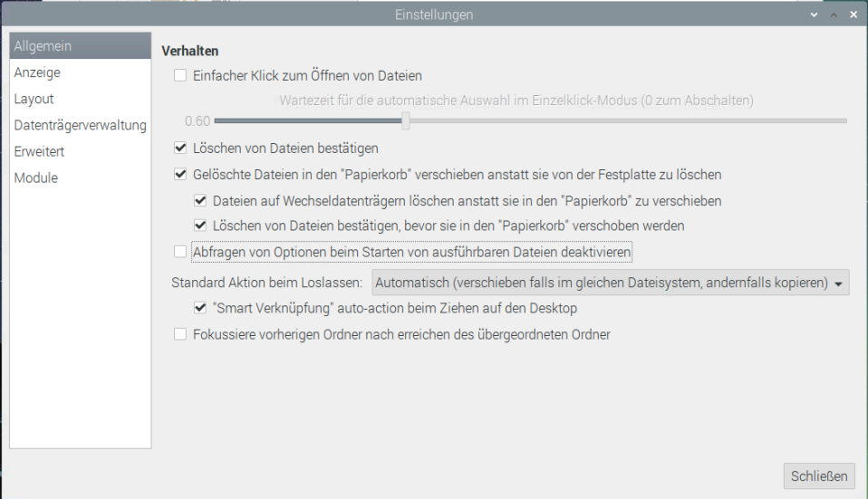The image size is (868, 499).
Task: Click the Wartezeit slider handle
Action: 406,120
